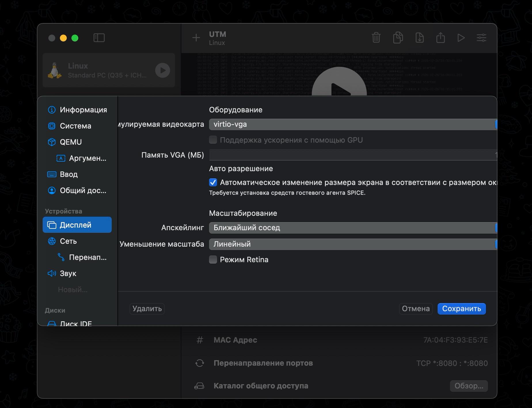Image resolution: width=532 pixels, height=408 pixels.
Task: Open the Сеть settings section
Action: point(68,241)
